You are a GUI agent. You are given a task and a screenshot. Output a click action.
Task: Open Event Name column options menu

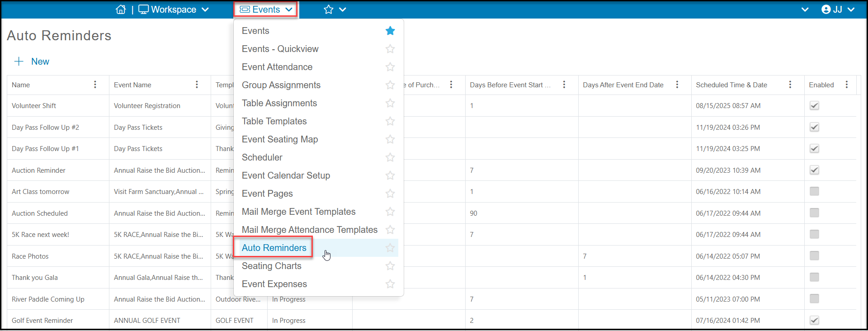point(197,85)
